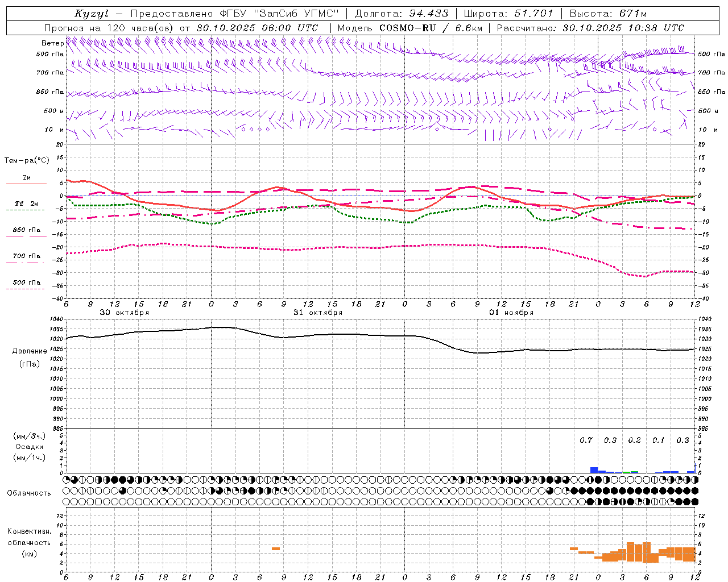This screenshot has width=728, height=582.
Task: Click the "Давление" pressure panel label
Action: click(x=30, y=351)
